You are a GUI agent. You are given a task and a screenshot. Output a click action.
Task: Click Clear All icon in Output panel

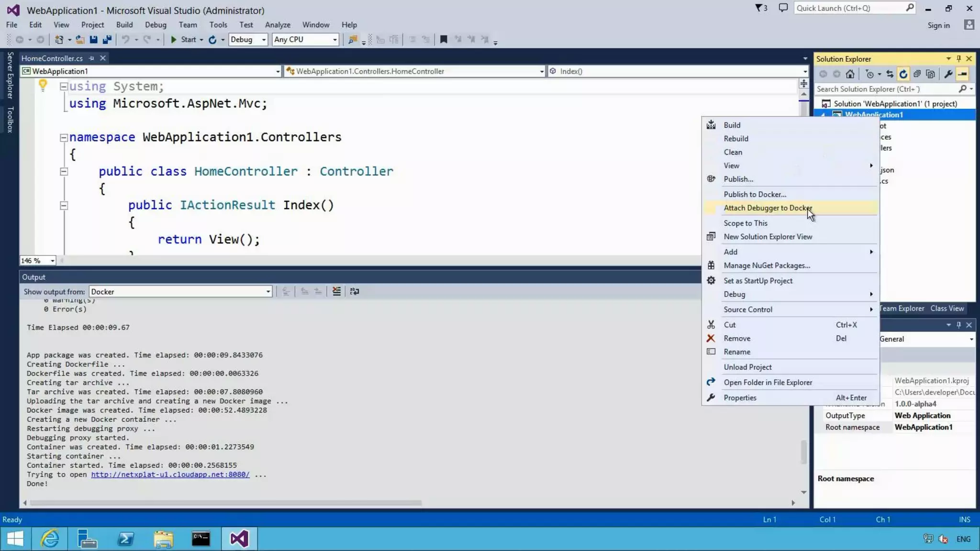[336, 291]
